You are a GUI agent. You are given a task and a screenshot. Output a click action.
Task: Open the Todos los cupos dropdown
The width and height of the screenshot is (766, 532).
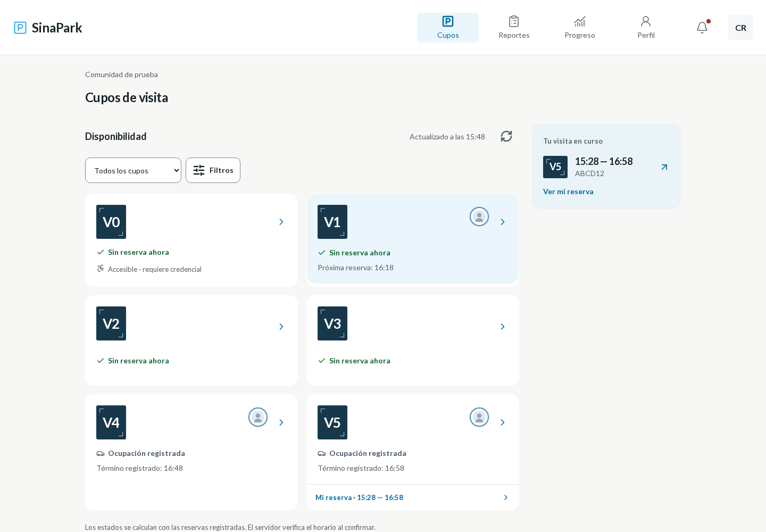coord(133,170)
